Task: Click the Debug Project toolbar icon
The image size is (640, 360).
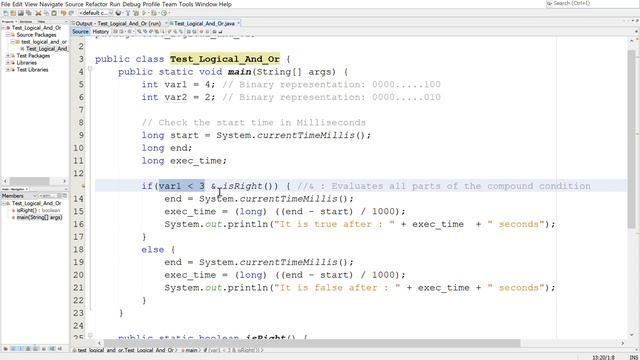Action: pos(154,13)
